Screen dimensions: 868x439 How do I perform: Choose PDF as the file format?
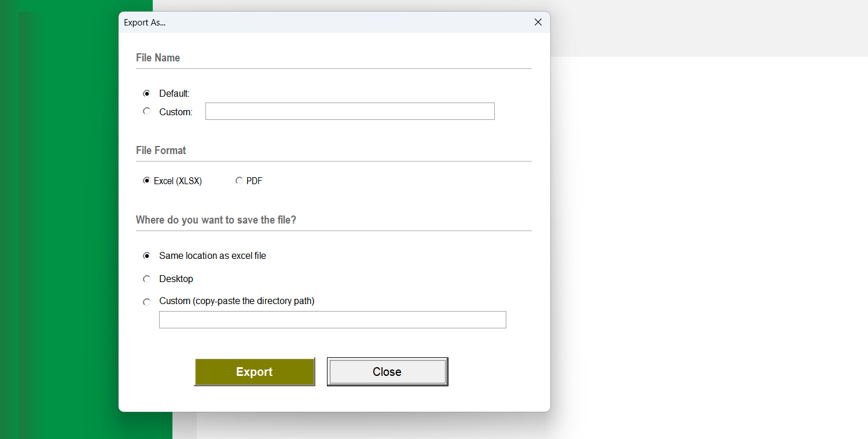coord(240,181)
